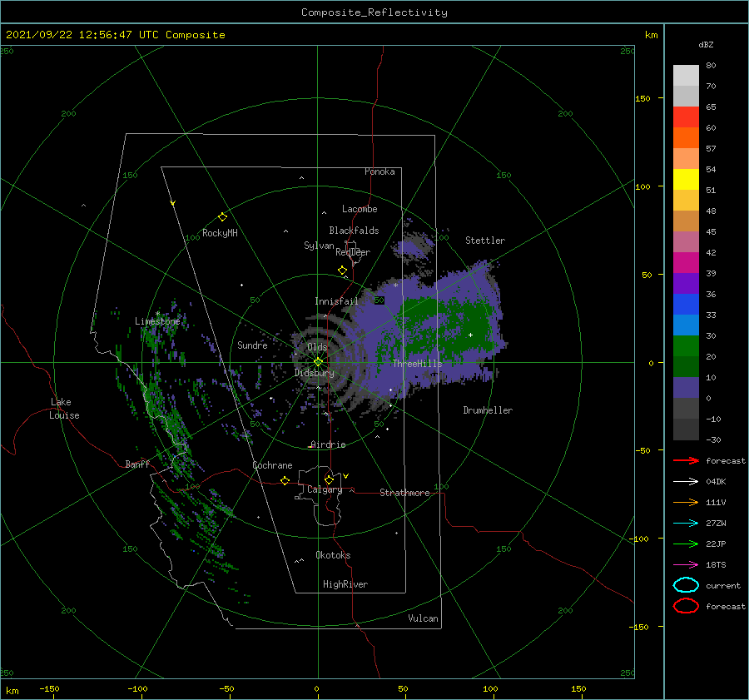Click the 0 dBZ slate-purple color swatch
749x700 pixels.
click(686, 388)
